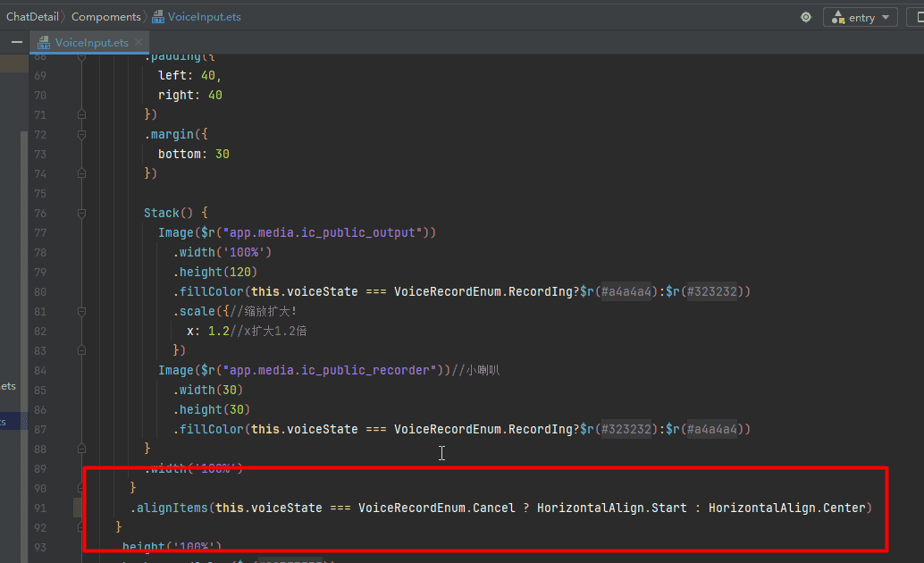Click the ETS file icon on editor tab

tap(44, 43)
